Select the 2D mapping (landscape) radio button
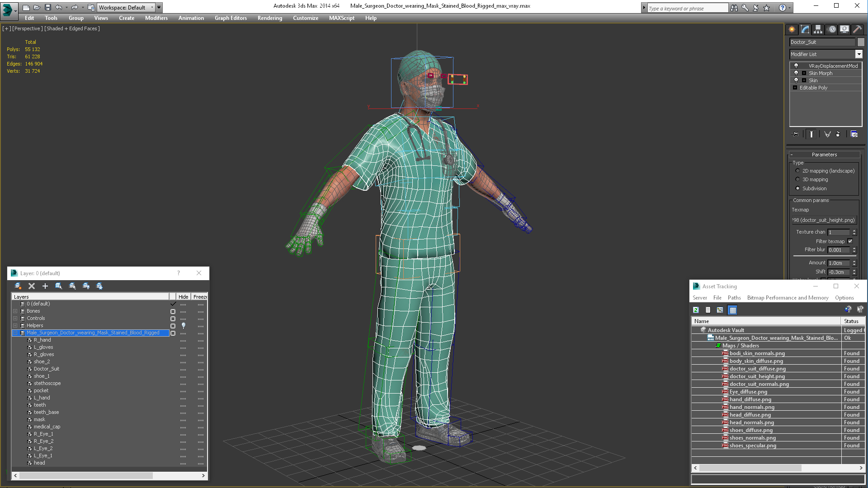The height and width of the screenshot is (488, 868). pyautogui.click(x=797, y=171)
